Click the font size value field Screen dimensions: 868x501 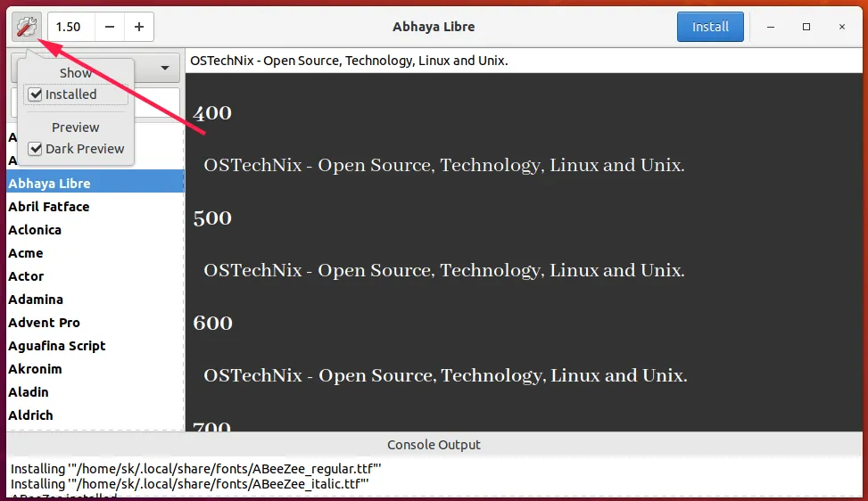click(x=70, y=27)
